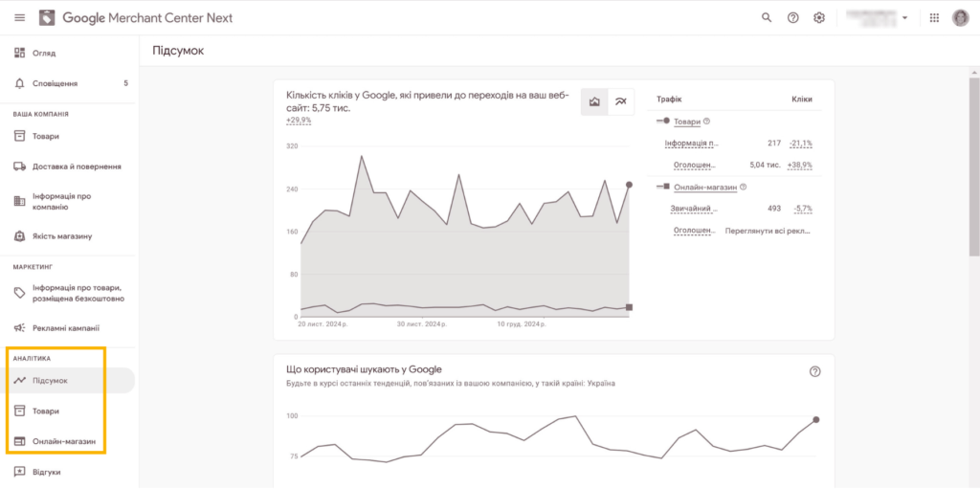Click the +29,9% change link

299,120
